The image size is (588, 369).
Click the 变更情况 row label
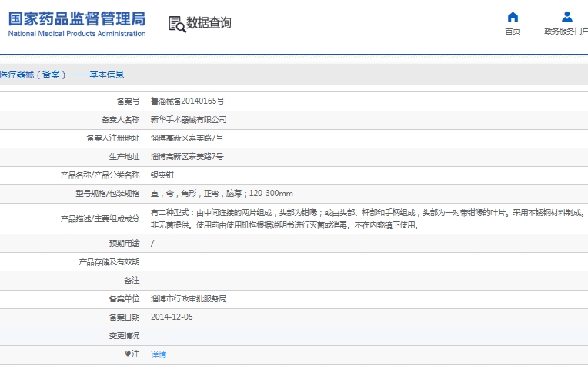click(124, 335)
